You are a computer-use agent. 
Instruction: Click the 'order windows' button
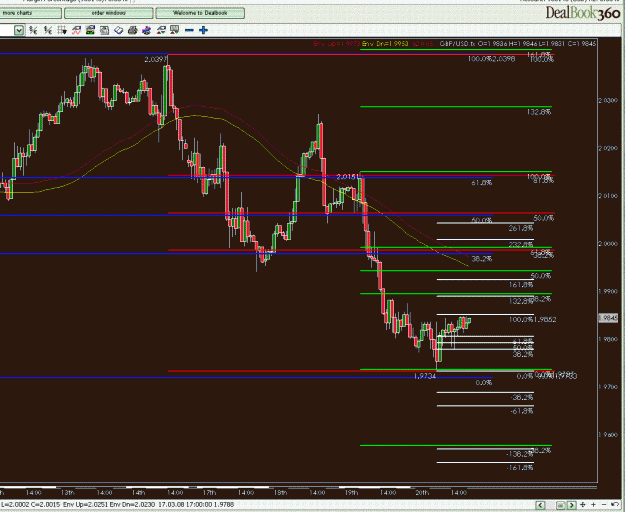point(108,13)
